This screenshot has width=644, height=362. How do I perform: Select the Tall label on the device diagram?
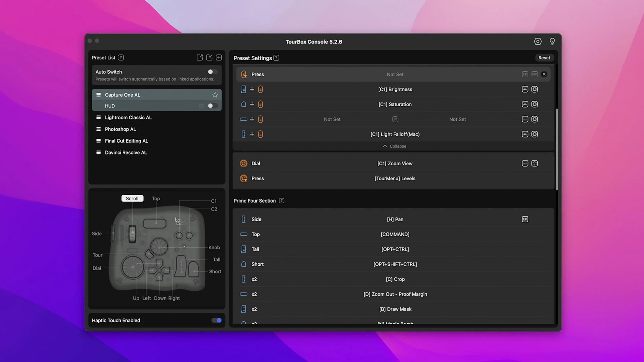(x=217, y=260)
